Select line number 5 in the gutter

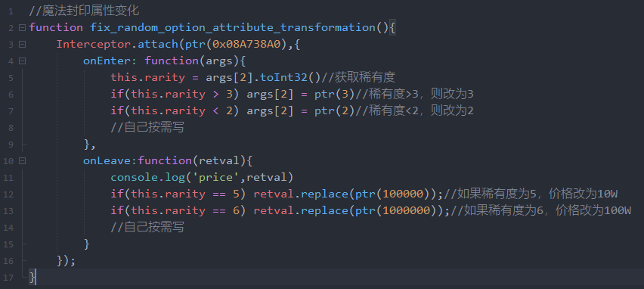(x=11, y=78)
